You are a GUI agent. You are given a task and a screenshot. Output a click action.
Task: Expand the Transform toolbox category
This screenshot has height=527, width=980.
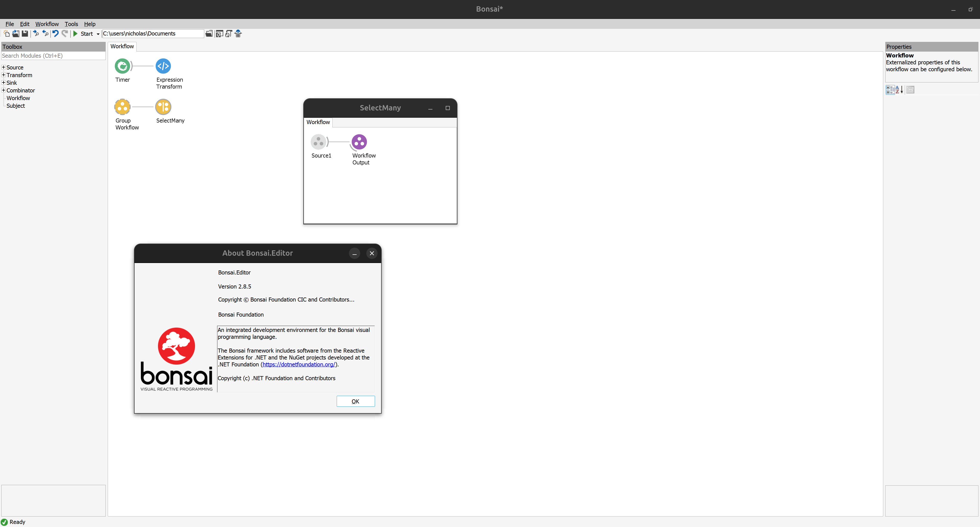click(x=3, y=75)
